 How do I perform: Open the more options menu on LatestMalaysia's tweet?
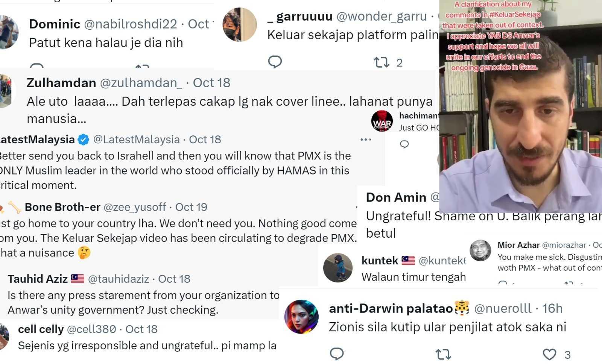click(x=365, y=139)
